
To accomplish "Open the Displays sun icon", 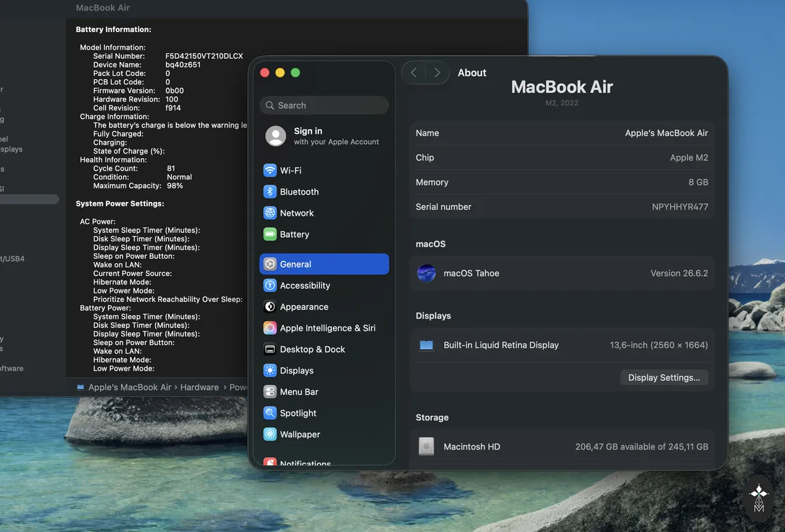I will pos(270,371).
